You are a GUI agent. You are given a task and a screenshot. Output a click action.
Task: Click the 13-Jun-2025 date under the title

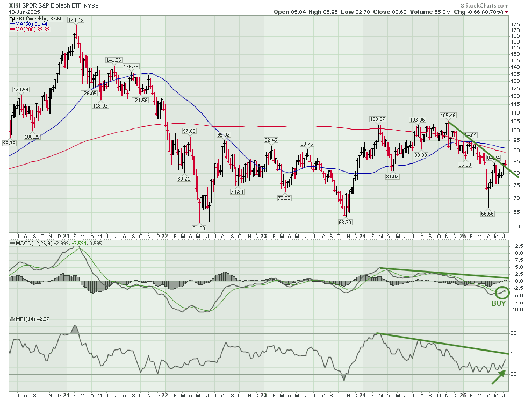click(x=24, y=12)
